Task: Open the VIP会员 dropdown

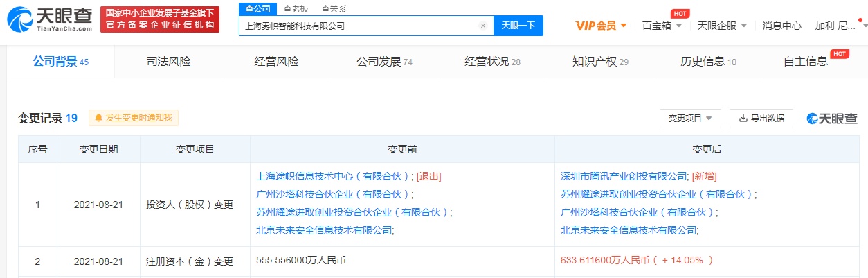Action: 602,26
